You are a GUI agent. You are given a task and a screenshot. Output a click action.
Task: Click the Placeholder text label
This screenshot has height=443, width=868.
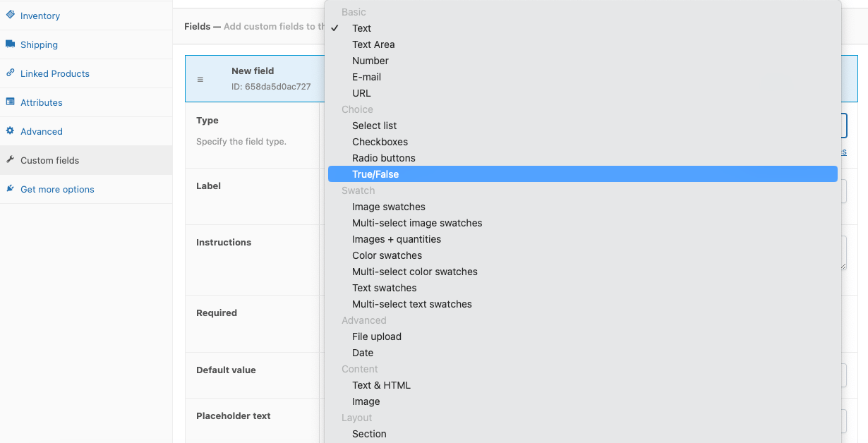tap(234, 416)
